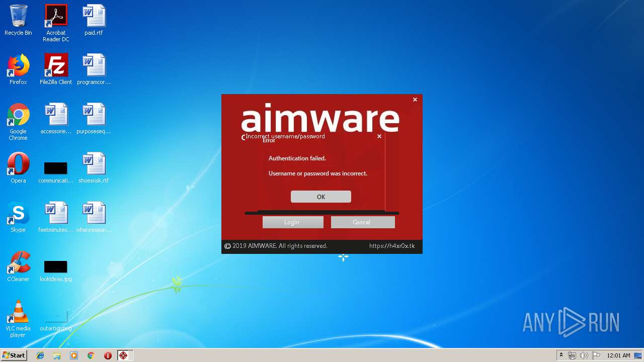Click the Login button in aimware
Screen dimensions: 644x362
tap(293, 222)
